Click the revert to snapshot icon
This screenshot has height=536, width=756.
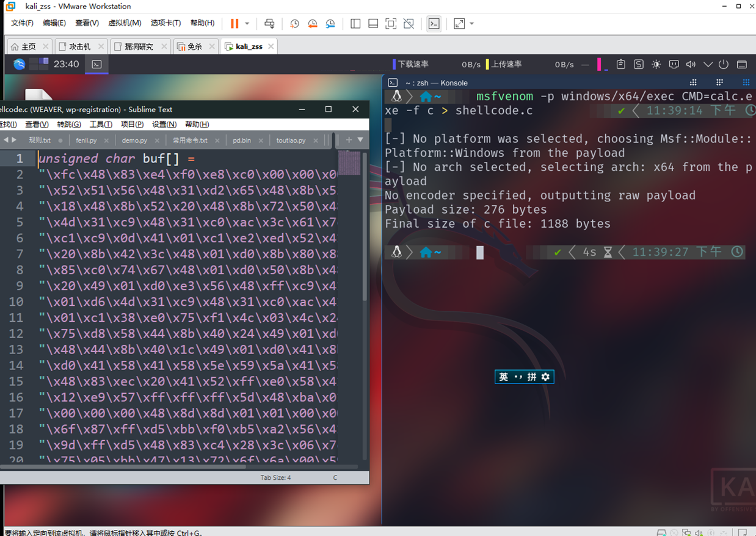click(313, 24)
